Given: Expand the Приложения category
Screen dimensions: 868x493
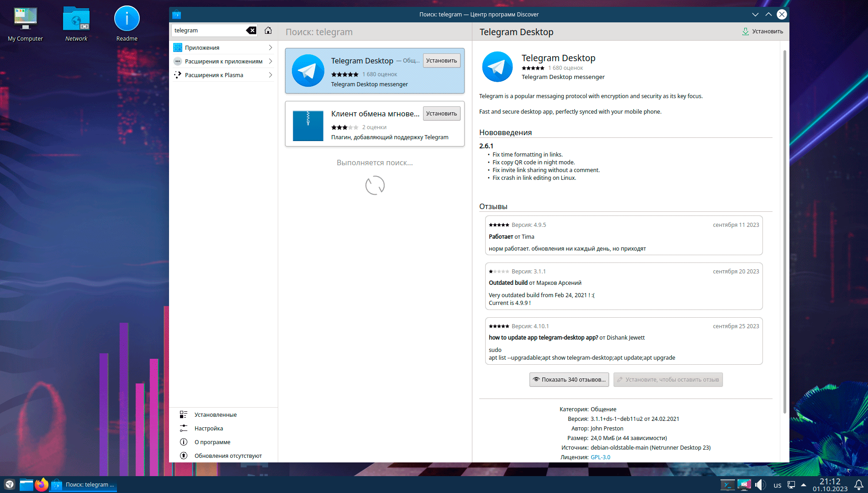Looking at the screenshot, I should coord(223,47).
